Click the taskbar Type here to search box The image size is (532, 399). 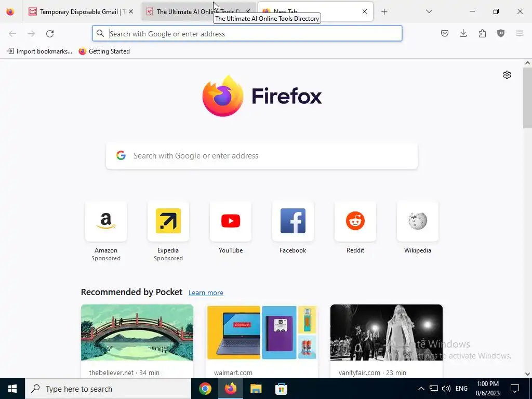click(x=108, y=389)
